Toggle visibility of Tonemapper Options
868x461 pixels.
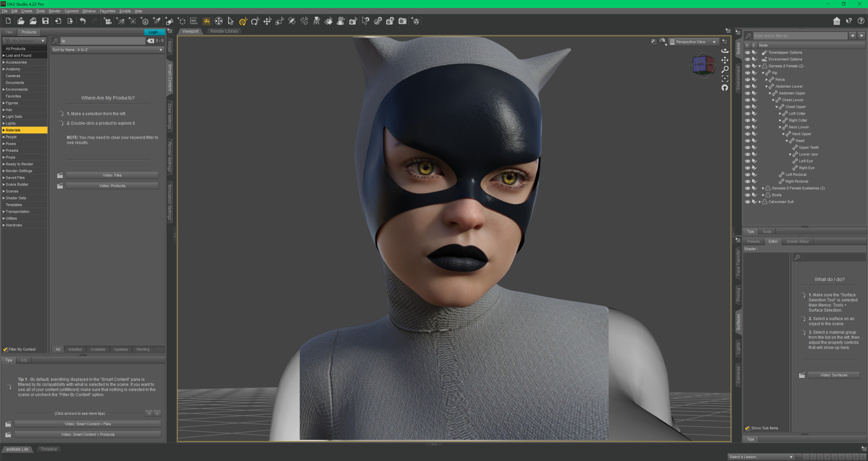coord(747,52)
